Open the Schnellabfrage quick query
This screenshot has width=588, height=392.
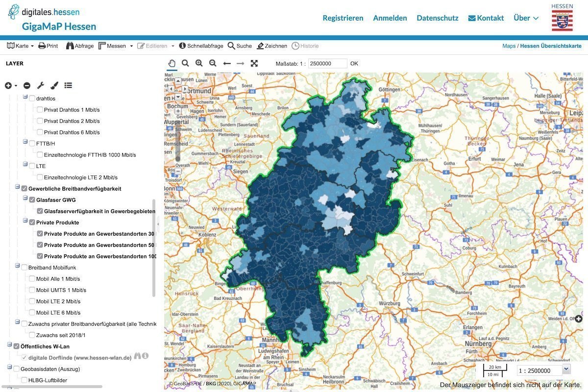(201, 46)
